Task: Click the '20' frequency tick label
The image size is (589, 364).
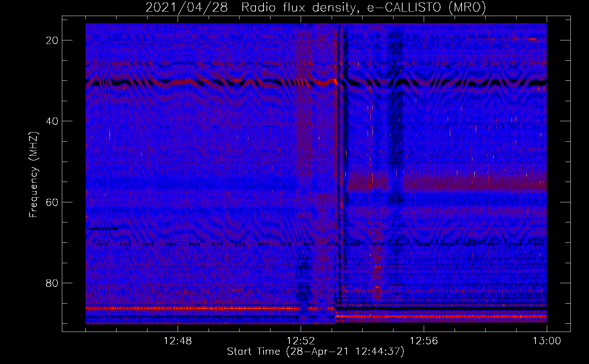Action: tap(52, 40)
